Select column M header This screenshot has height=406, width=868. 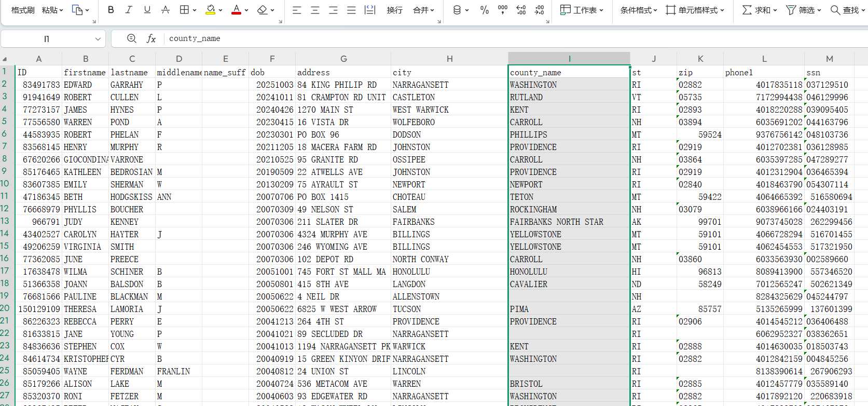click(x=830, y=59)
